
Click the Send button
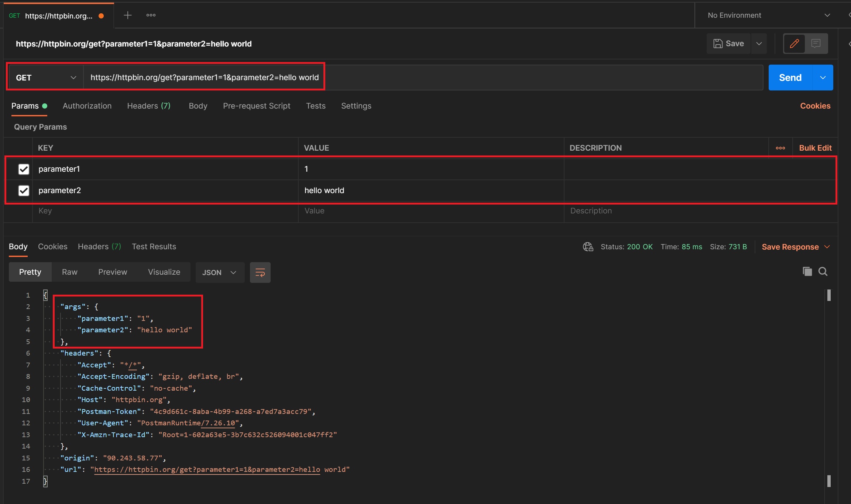(790, 78)
